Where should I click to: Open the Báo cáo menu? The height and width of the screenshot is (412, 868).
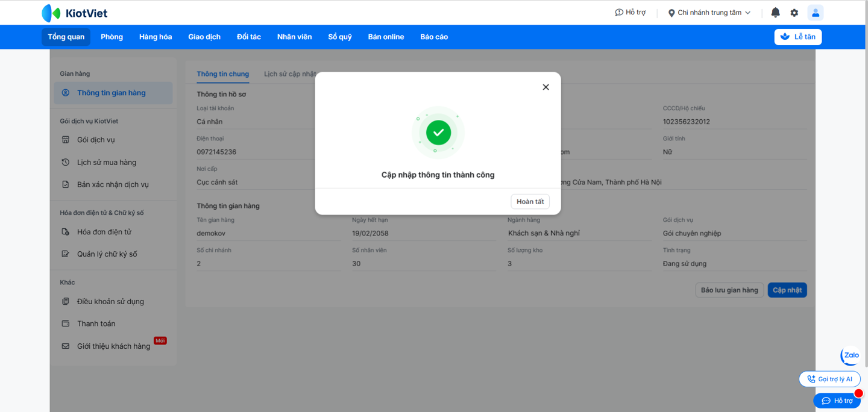434,37
